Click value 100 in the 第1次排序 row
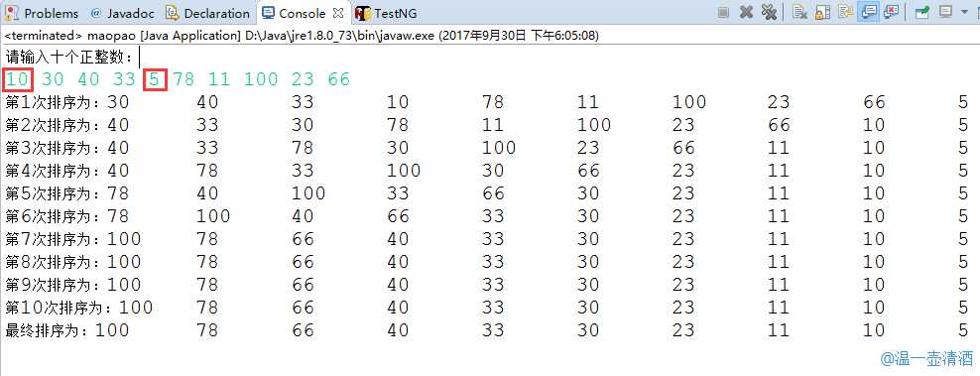This screenshot has height=376, width=980. coord(689,102)
